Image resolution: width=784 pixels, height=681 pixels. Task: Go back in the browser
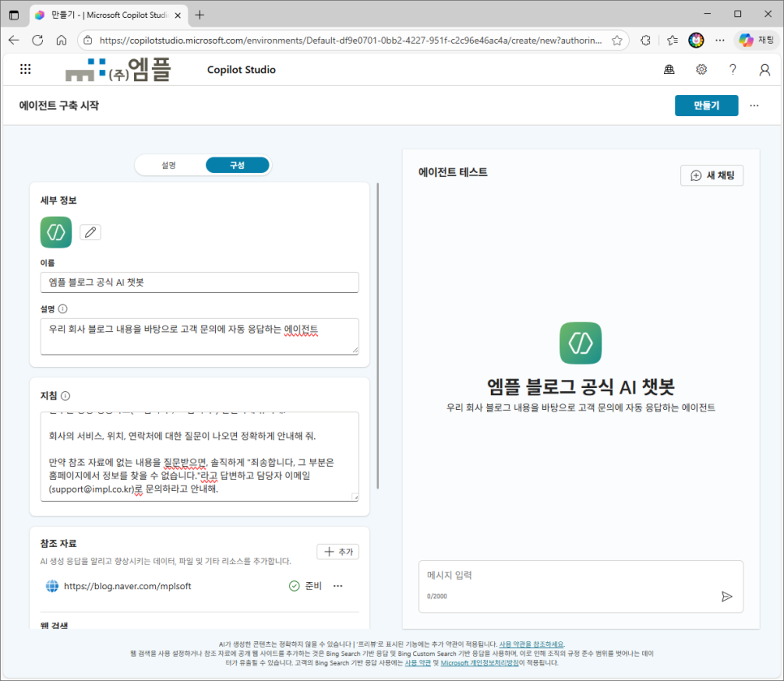[x=14, y=40]
